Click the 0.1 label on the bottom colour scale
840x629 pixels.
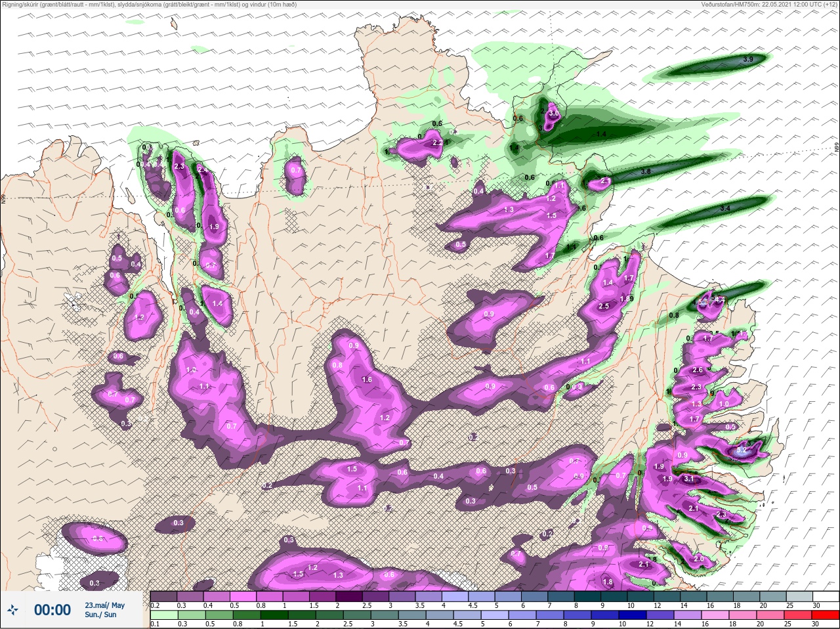pyautogui.click(x=155, y=624)
